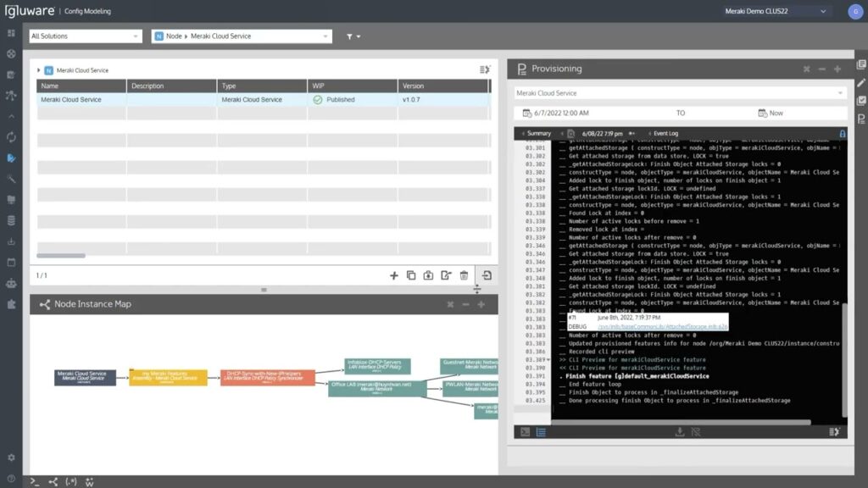
Task: Open the All Solutions dropdown
Action: click(x=85, y=37)
